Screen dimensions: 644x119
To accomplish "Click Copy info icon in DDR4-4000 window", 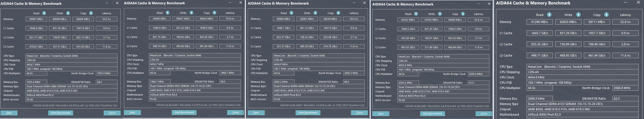I will [338, 13].
